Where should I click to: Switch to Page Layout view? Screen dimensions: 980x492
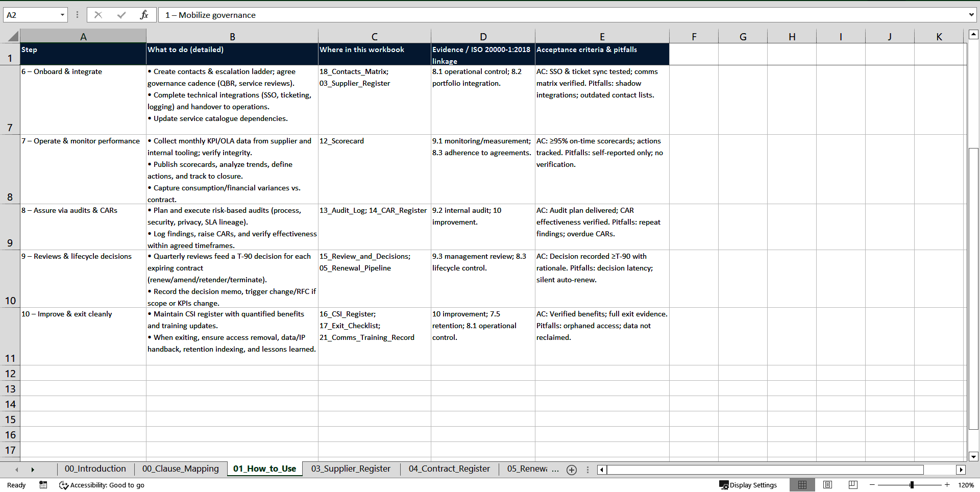tap(827, 485)
